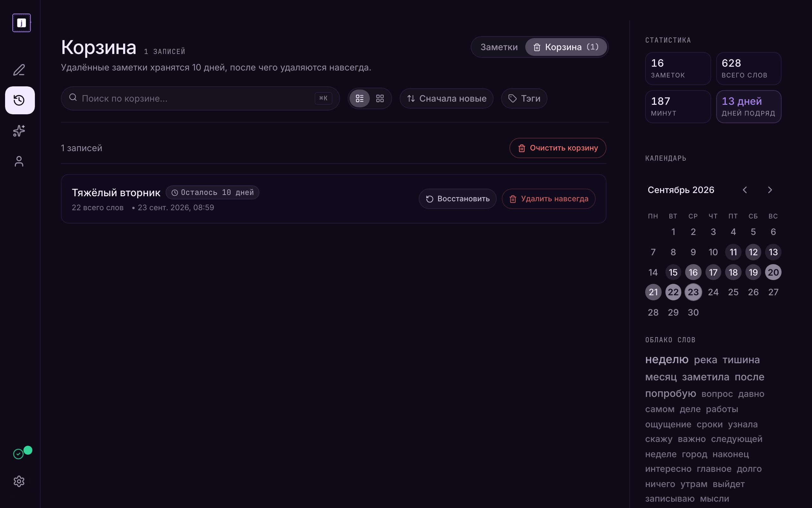The width and height of the screenshot is (812, 508).
Task: Open the AI sparkles sidebar icon
Action: tap(19, 131)
